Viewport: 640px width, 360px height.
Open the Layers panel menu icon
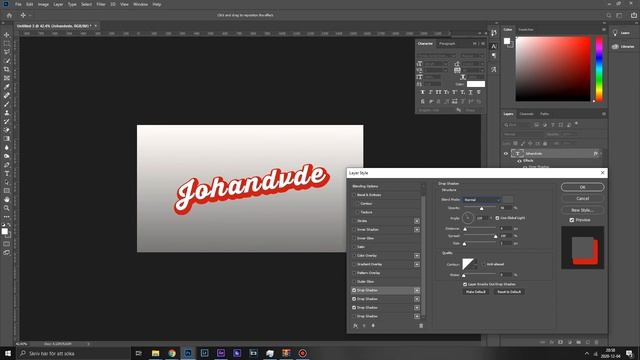pos(604,114)
